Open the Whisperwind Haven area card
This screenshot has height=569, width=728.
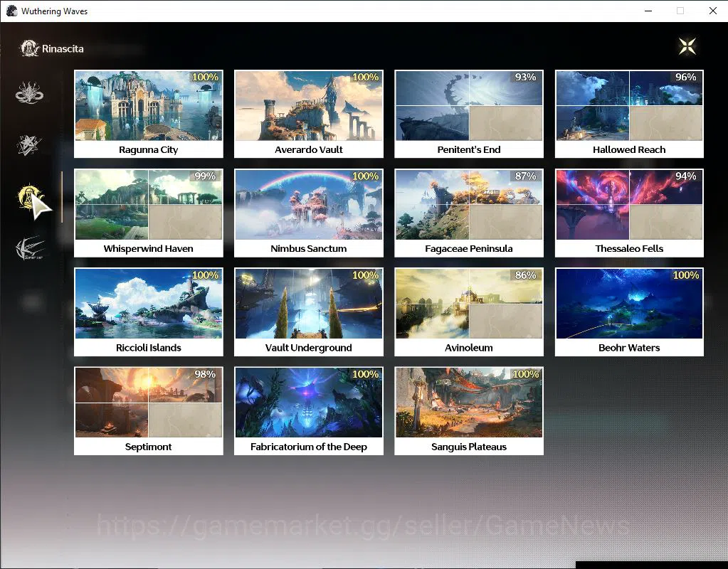tap(149, 213)
